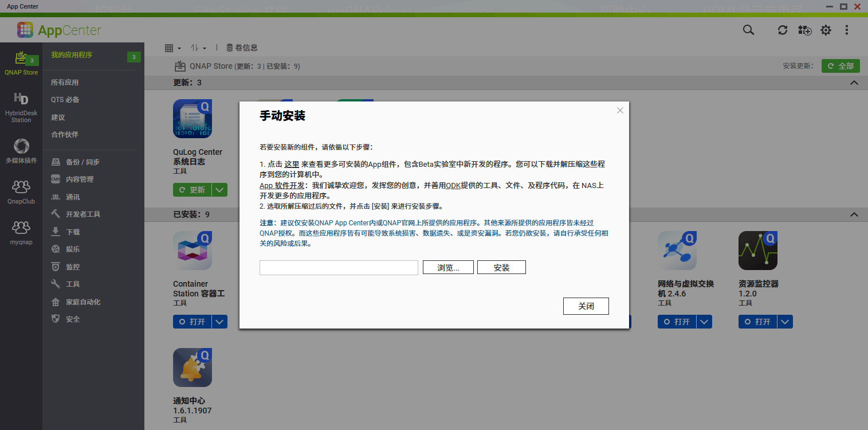The image size is (868, 430).
Task: Click the 安装 button in the dialog
Action: (501, 268)
